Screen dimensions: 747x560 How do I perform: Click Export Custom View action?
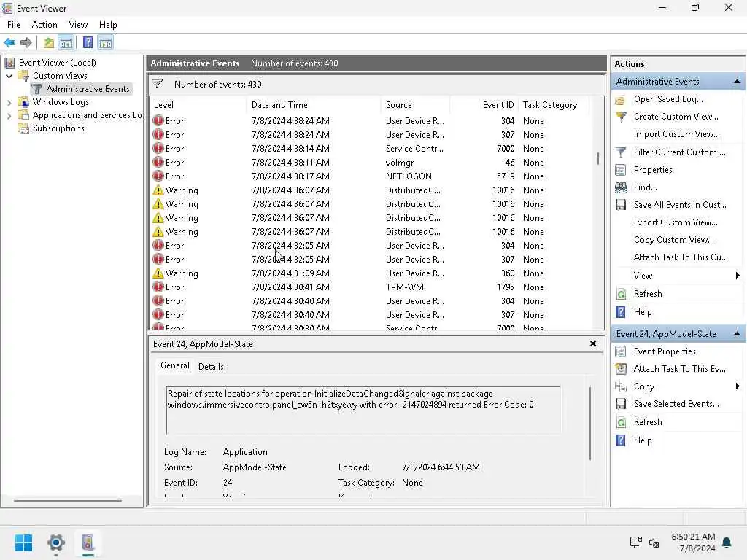[x=676, y=222]
